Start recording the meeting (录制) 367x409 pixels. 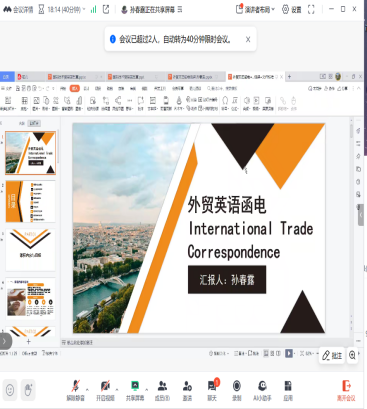click(x=237, y=390)
